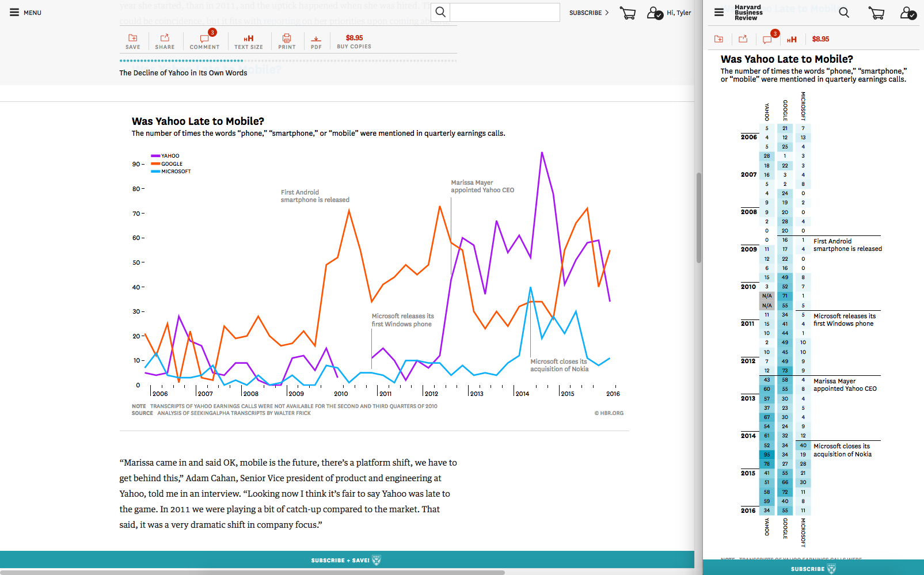Open the shopping cart in left pane
This screenshot has width=924, height=575.
click(628, 13)
